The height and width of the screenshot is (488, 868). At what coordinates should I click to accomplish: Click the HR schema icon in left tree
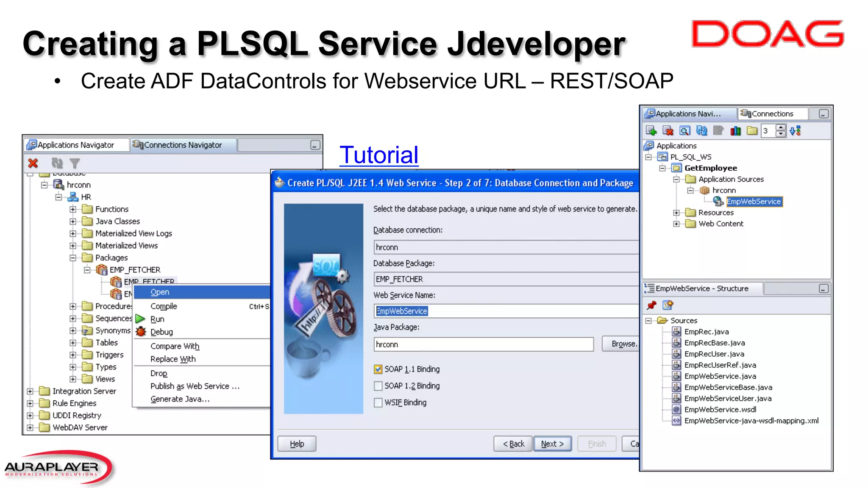pos(73,197)
